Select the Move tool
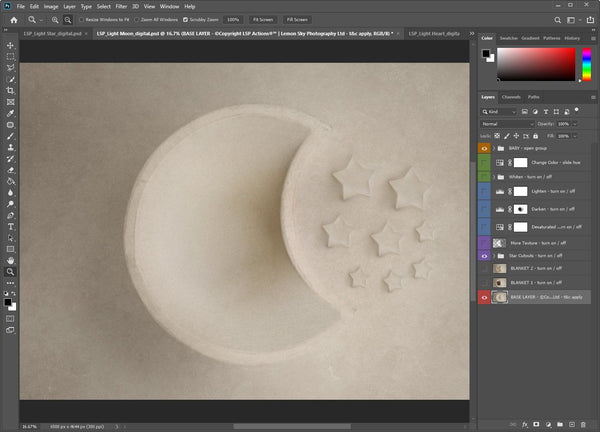 10,45
